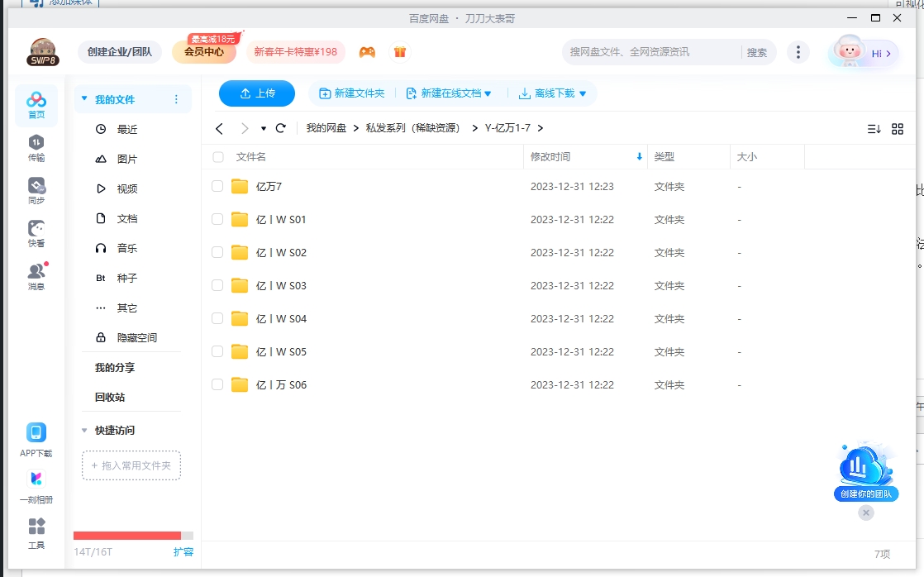Check the select-all box in the header
Image resolution: width=924 pixels, height=577 pixels.
click(217, 156)
